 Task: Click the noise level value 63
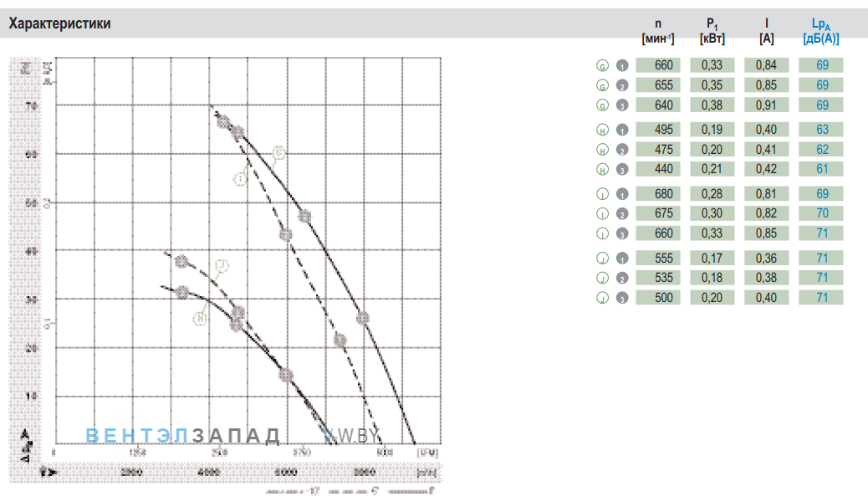coord(821,130)
